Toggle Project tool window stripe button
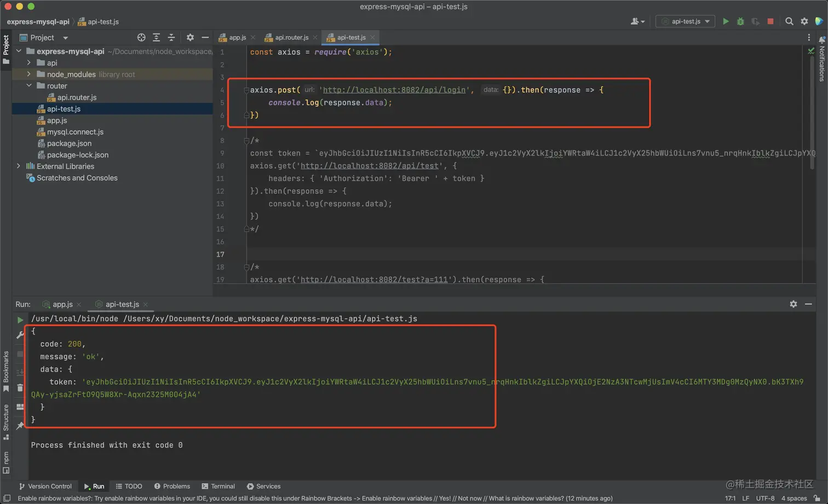Viewport: 828px width, 504px height. [x=6, y=49]
